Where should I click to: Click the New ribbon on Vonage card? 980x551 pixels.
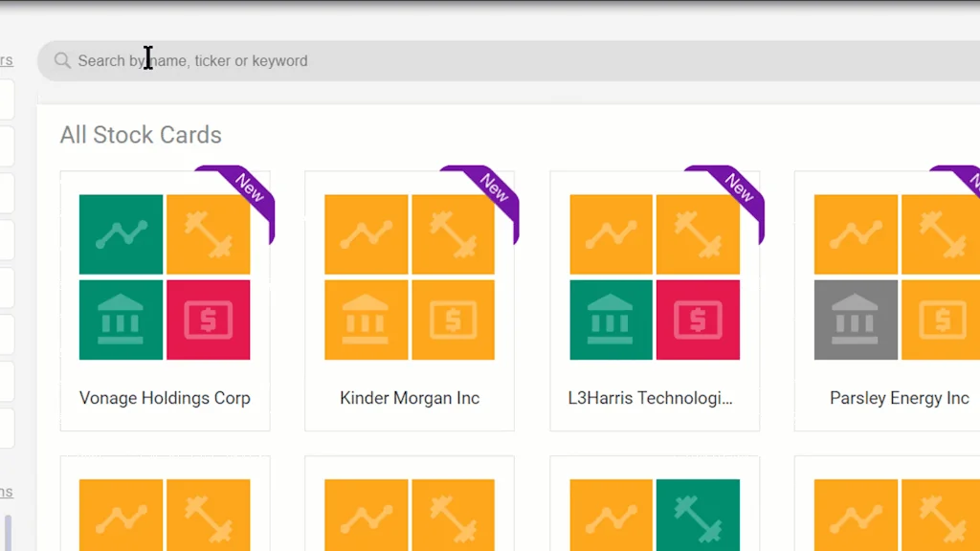pyautogui.click(x=247, y=188)
